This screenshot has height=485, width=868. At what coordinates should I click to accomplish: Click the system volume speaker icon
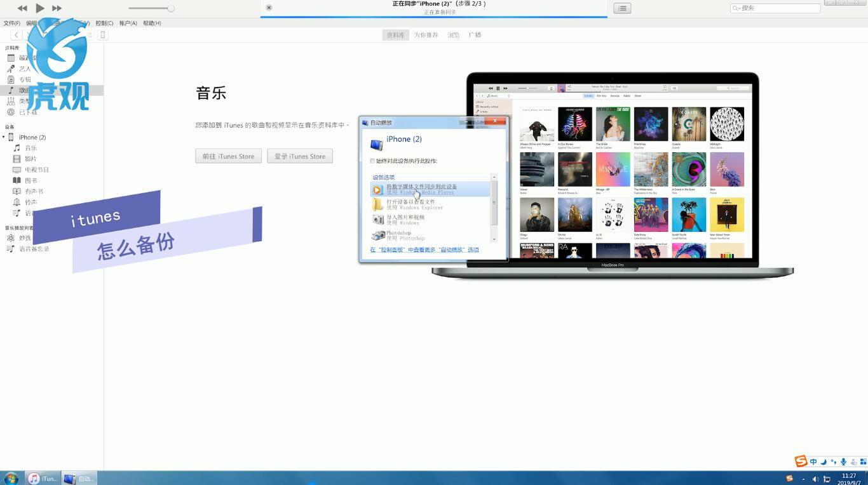pyautogui.click(x=815, y=479)
